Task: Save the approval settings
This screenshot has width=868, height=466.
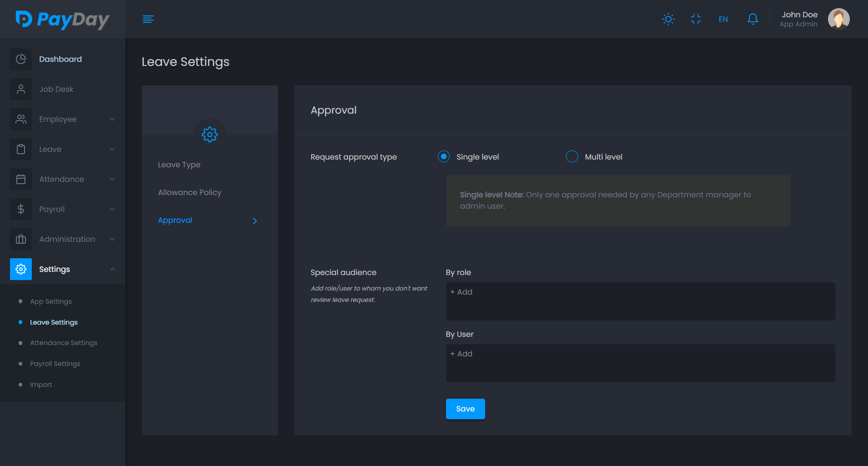Action: pyautogui.click(x=465, y=409)
